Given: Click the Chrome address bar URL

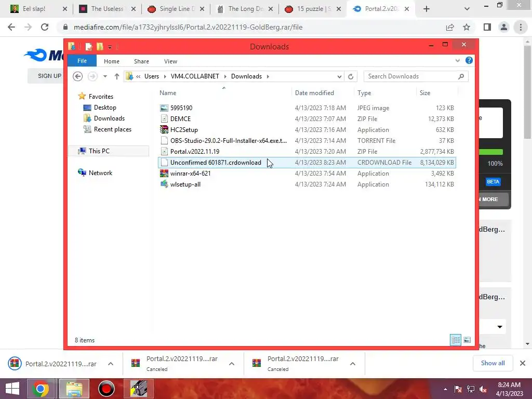Looking at the screenshot, I should (188, 27).
